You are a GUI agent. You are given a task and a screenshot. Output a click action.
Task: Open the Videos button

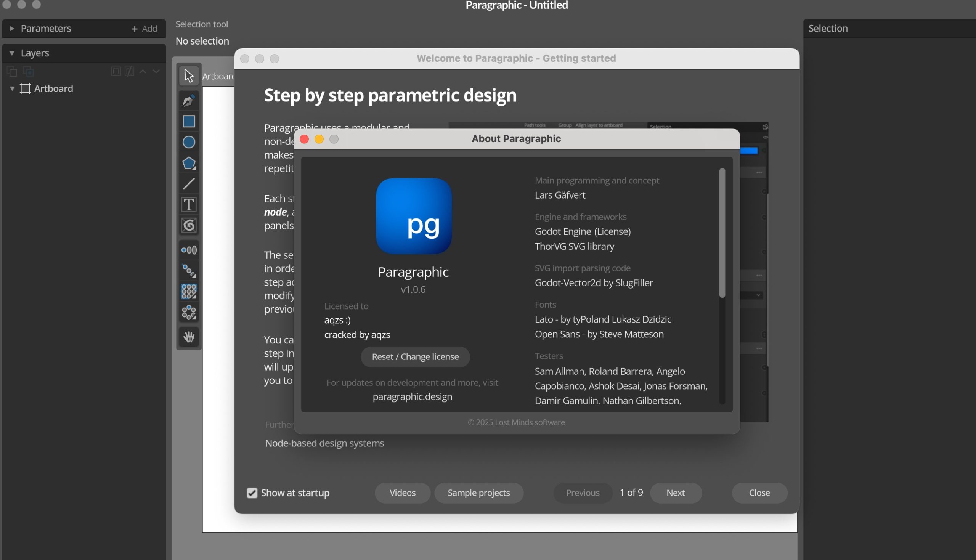(402, 493)
